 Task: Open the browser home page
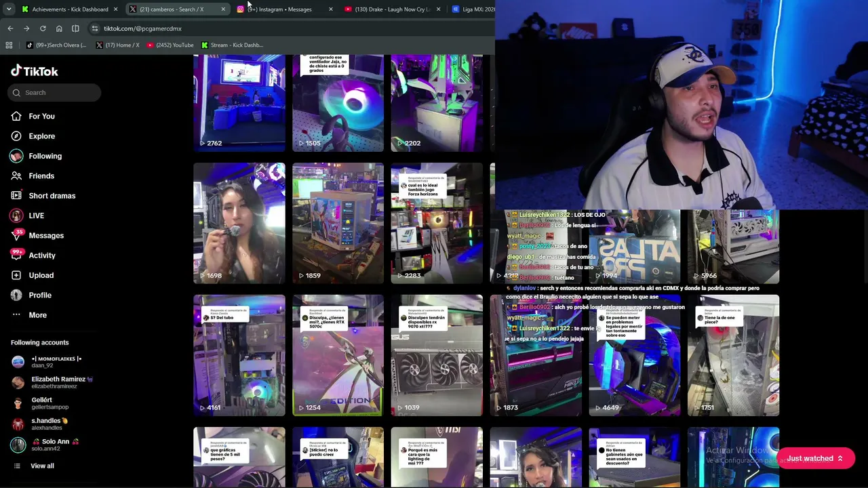59,28
